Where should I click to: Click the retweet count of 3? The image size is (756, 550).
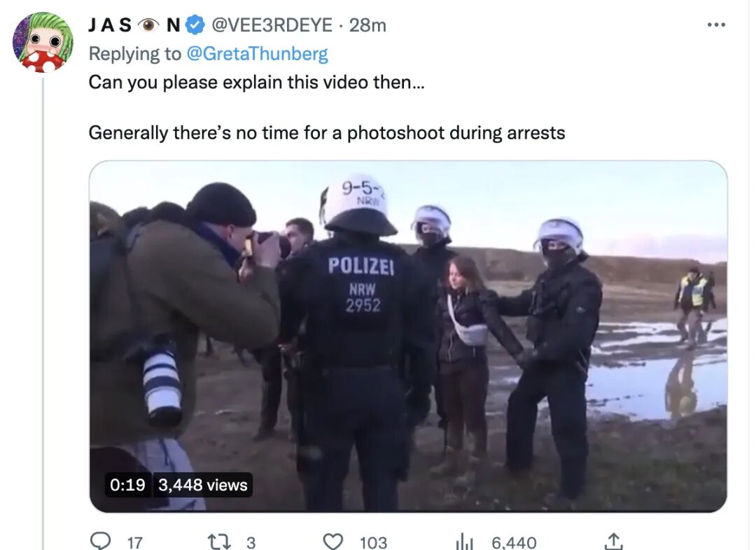[251, 543]
